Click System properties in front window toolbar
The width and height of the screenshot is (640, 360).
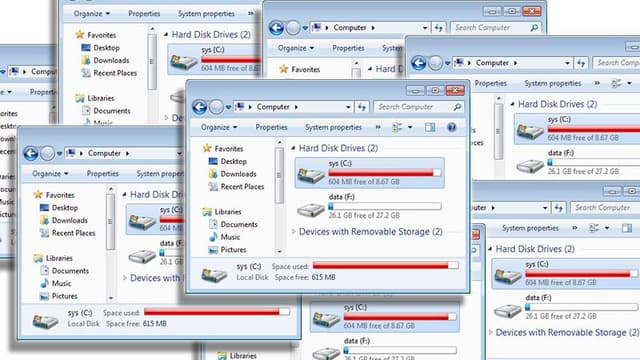point(333,127)
